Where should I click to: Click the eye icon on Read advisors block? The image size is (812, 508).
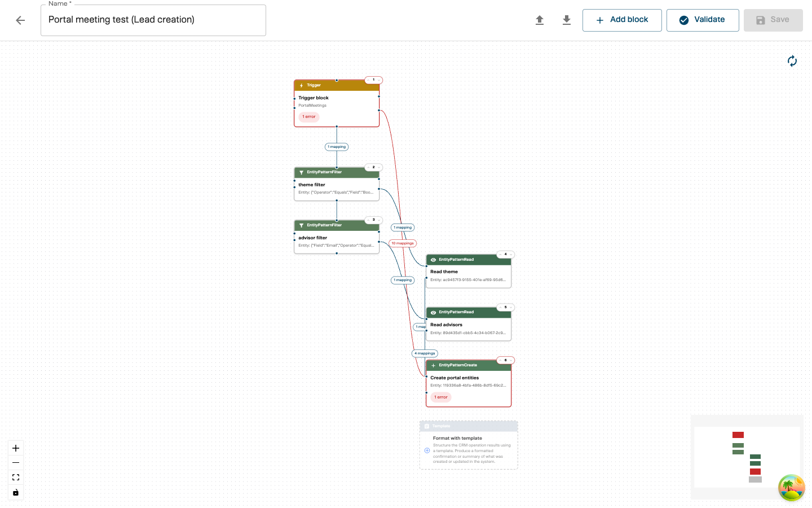(x=434, y=312)
